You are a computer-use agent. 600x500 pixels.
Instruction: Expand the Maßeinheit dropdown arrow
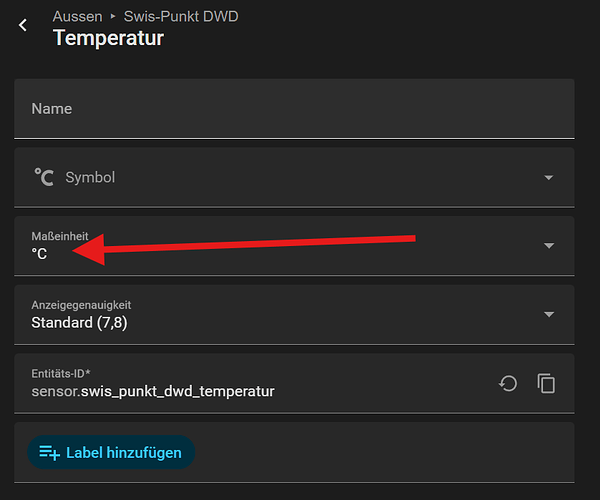[548, 246]
